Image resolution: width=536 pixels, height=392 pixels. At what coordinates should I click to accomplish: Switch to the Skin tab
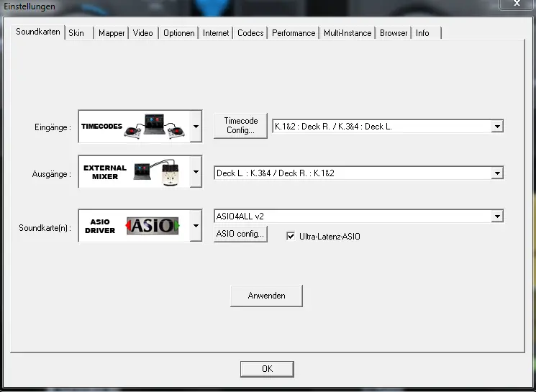point(76,33)
